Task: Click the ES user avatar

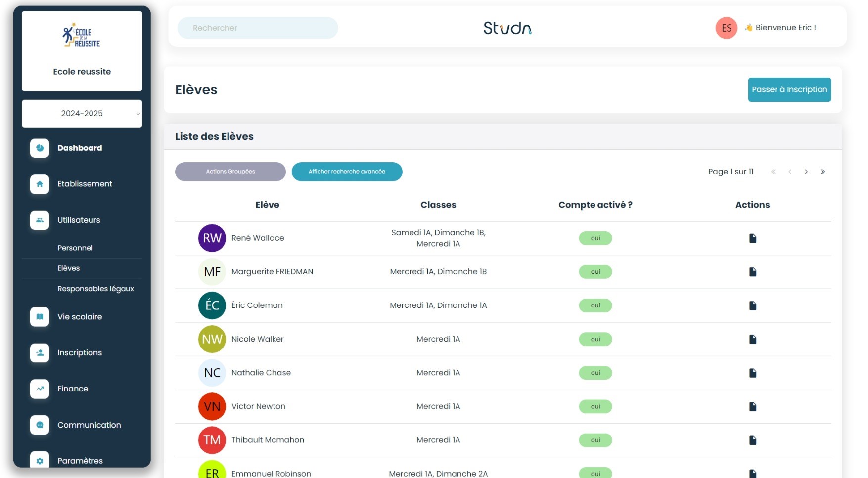Action: [726, 28]
